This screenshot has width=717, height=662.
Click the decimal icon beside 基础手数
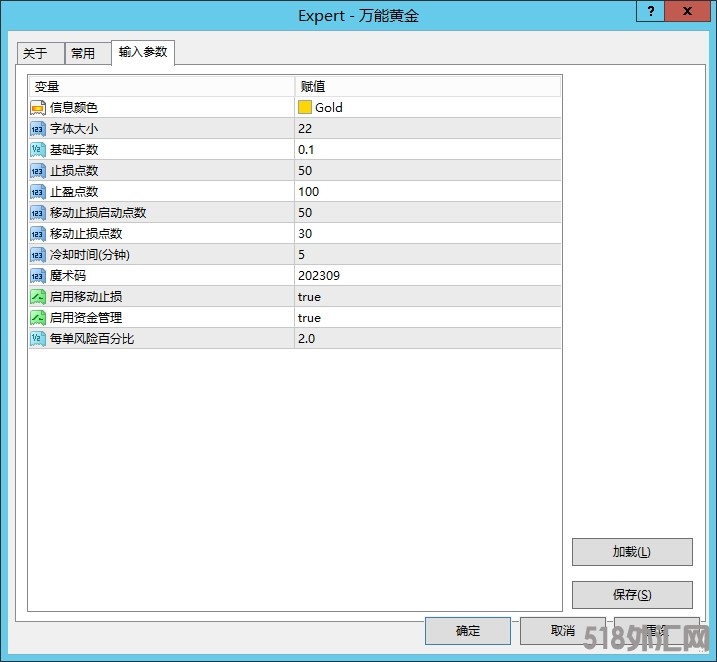pyautogui.click(x=38, y=150)
